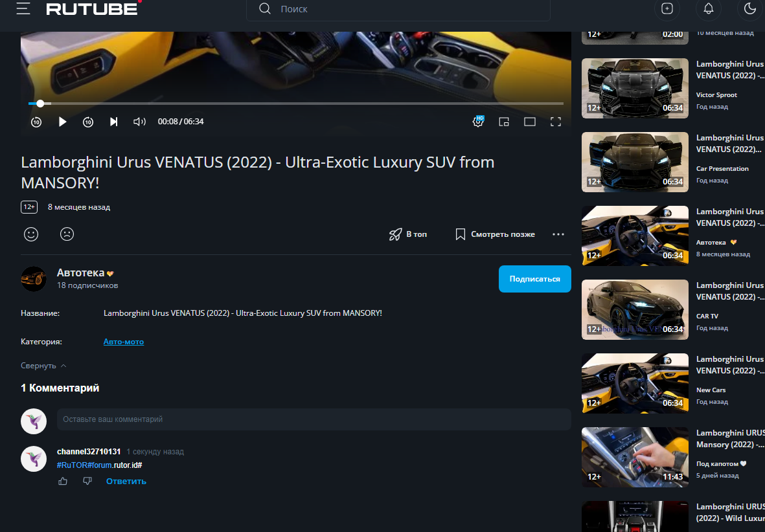Screen dimensions: 765x532
Task: Rewind the video 10 seconds
Action: tap(36, 122)
